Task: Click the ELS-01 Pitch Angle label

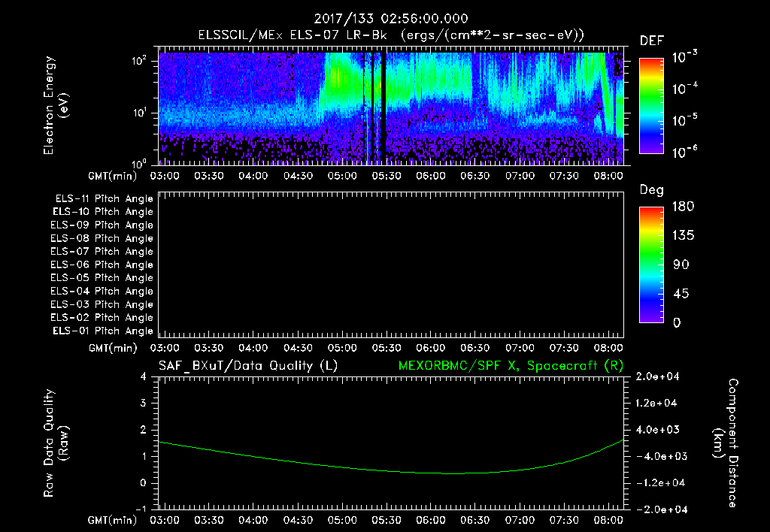Action: coord(103,331)
